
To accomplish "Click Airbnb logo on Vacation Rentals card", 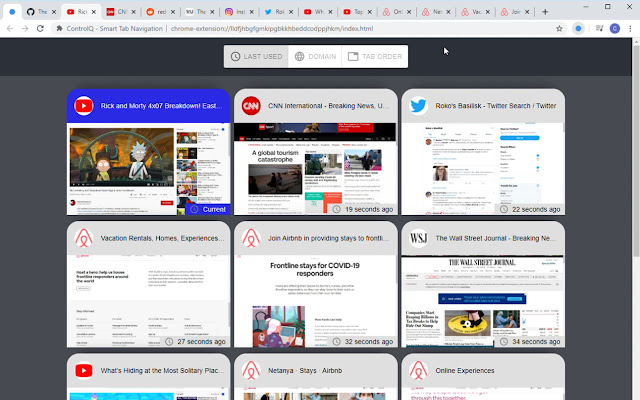I will coord(84,238).
